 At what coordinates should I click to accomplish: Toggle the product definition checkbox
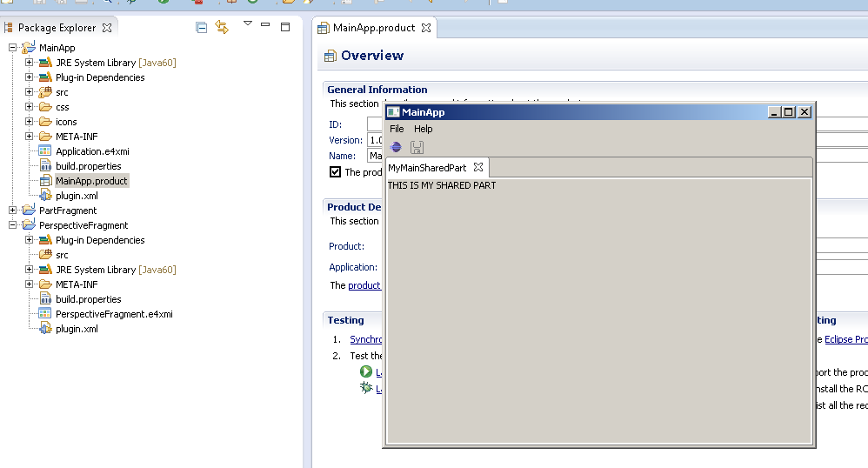click(335, 172)
